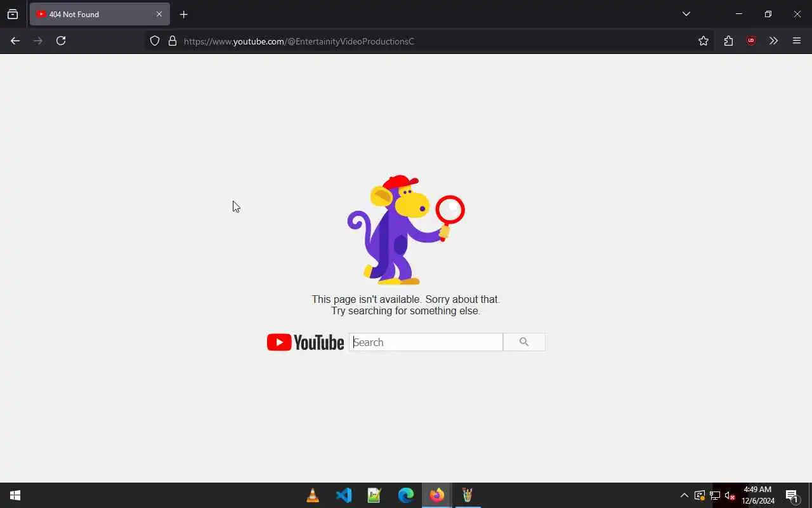812x508 pixels.
Task: Click "Try searching for something else." text
Action: point(406,311)
